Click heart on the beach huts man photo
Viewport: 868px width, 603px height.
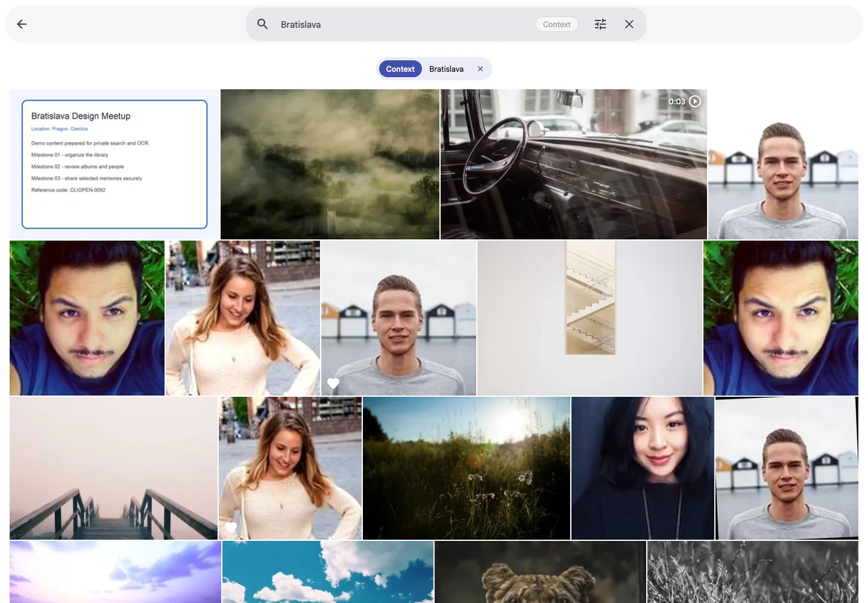pyautogui.click(x=333, y=383)
